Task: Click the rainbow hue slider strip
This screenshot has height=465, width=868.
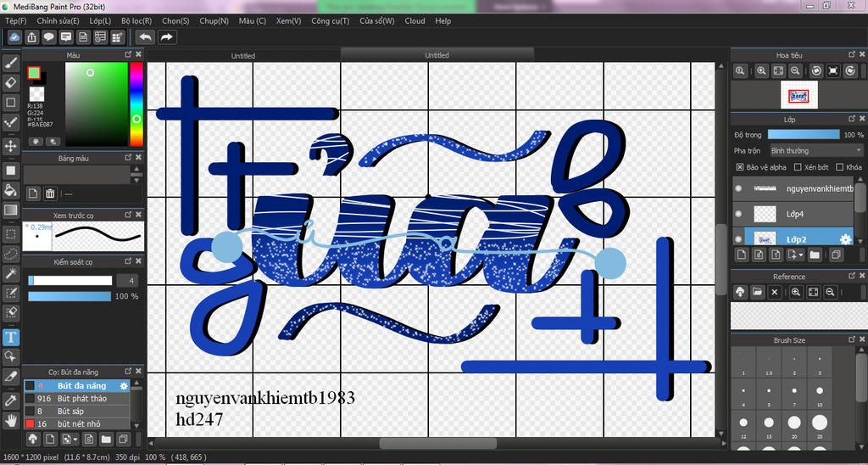Action: click(136, 104)
